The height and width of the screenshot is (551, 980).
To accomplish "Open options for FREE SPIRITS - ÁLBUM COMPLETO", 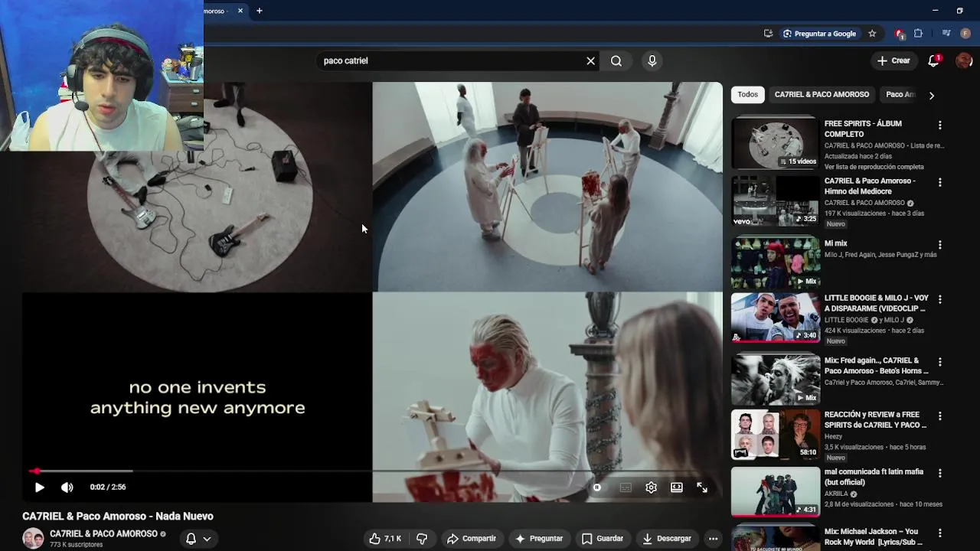I will pyautogui.click(x=939, y=125).
